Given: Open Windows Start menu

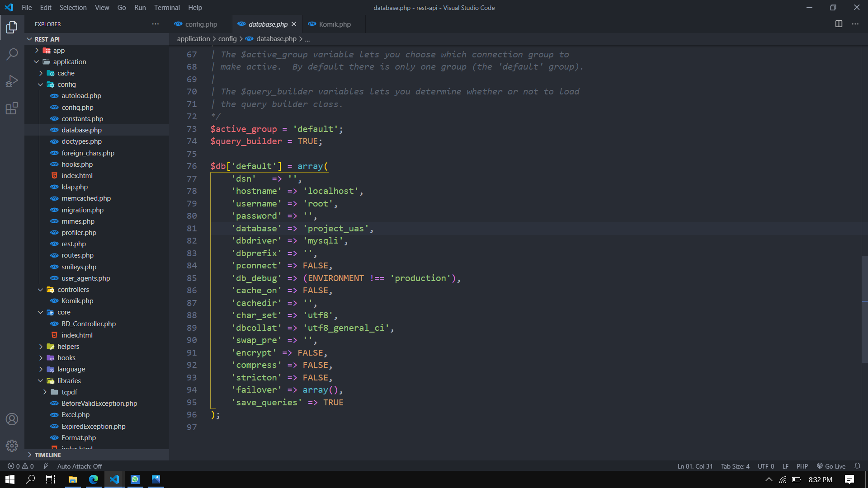Looking at the screenshot, I should pyautogui.click(x=10, y=479).
